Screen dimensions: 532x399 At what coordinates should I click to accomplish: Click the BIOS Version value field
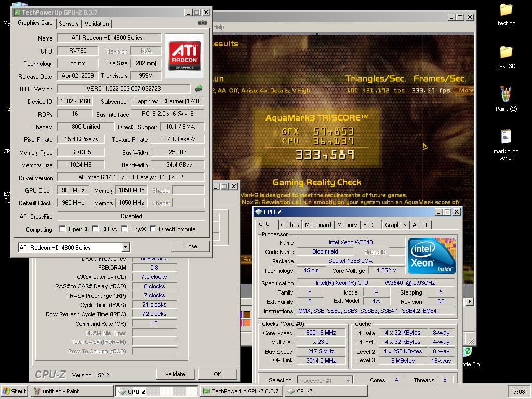pos(124,89)
